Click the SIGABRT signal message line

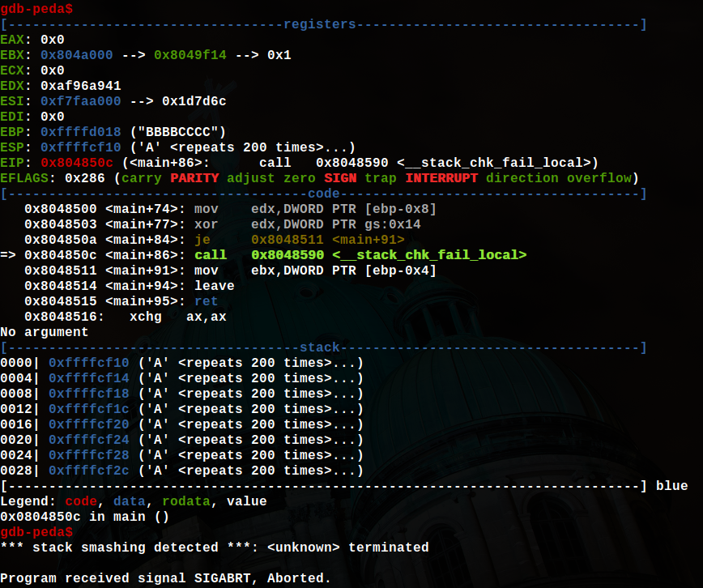coord(165,578)
